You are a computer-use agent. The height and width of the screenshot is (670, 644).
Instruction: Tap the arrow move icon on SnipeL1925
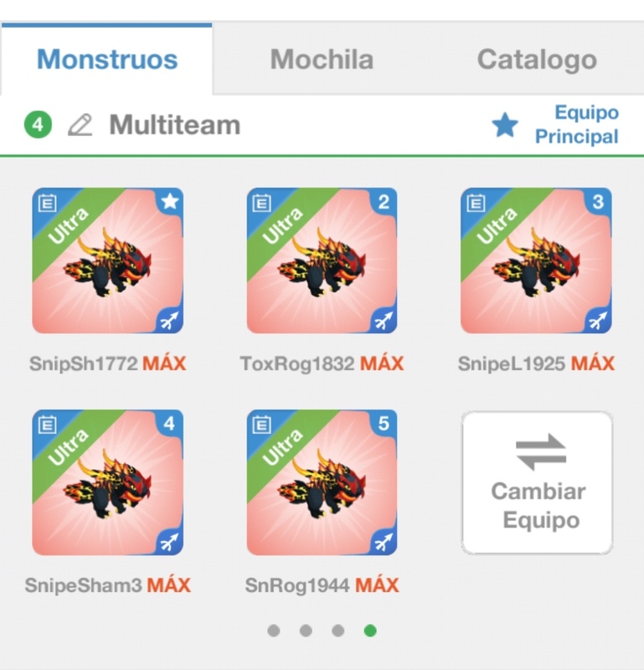tap(598, 320)
